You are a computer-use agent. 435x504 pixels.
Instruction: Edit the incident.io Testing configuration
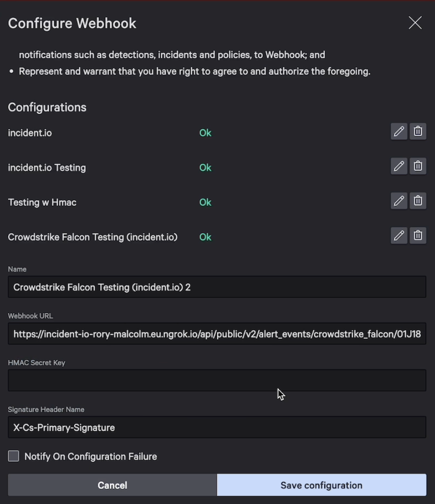[x=399, y=166]
